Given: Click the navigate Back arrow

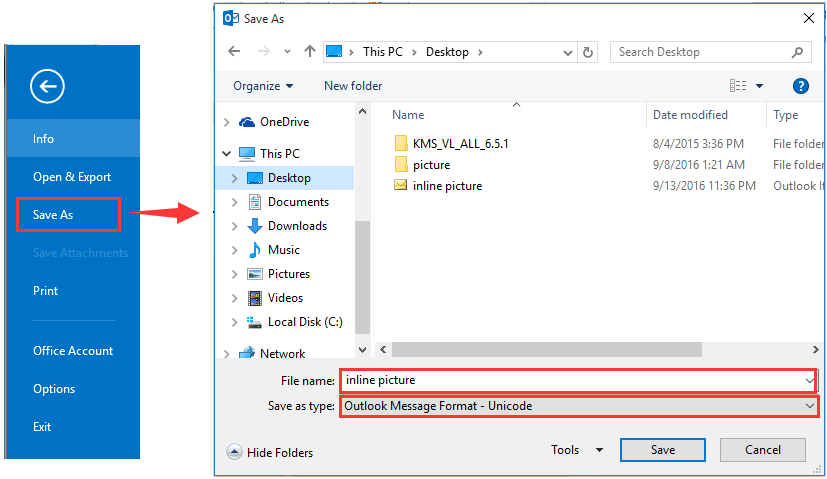Looking at the screenshot, I should pyautogui.click(x=234, y=52).
